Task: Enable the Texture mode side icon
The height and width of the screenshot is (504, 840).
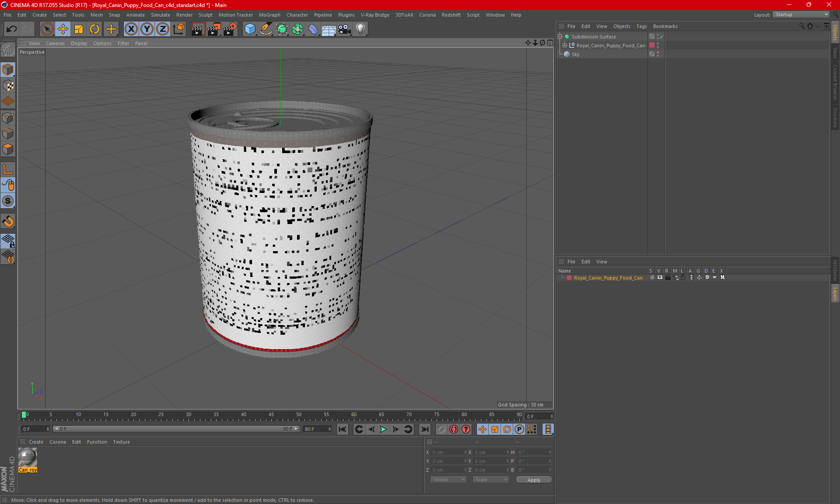Action: [8, 86]
